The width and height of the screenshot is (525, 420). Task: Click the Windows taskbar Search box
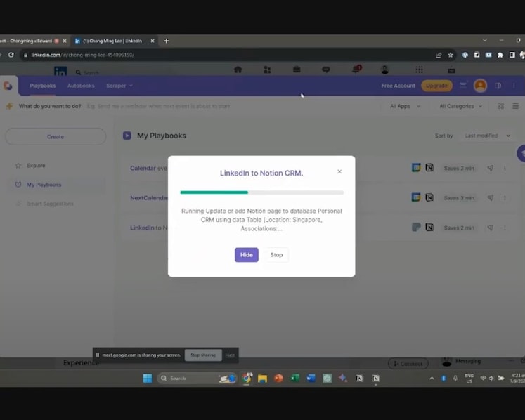(x=197, y=378)
